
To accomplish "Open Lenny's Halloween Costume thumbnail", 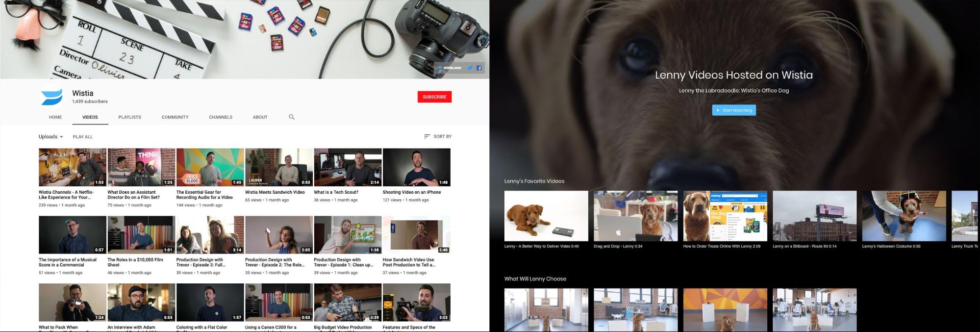I will tap(904, 216).
